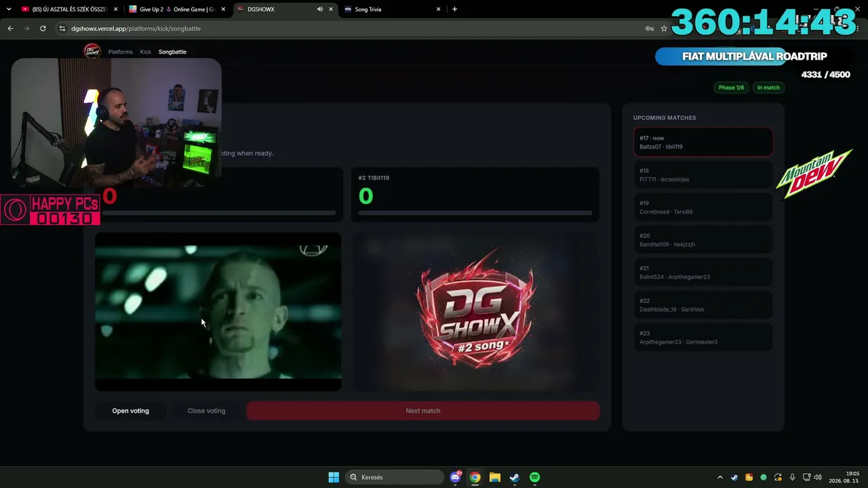Open Steam from the taskbar
This screenshot has height=488, width=868.
tap(515, 477)
